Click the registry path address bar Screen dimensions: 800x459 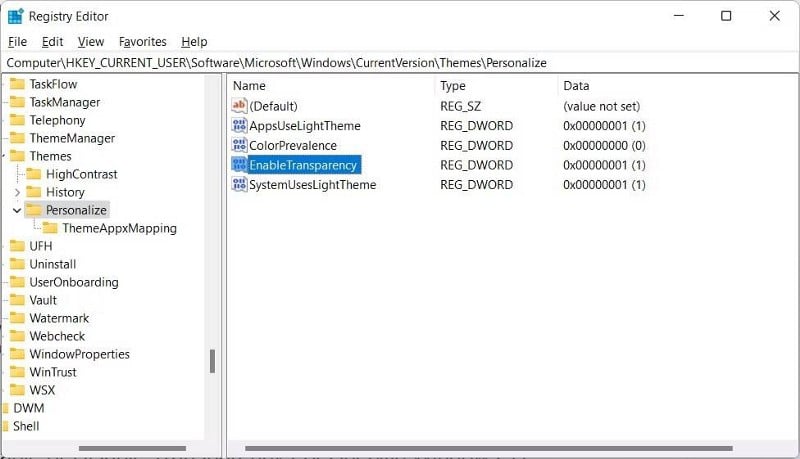(x=400, y=63)
